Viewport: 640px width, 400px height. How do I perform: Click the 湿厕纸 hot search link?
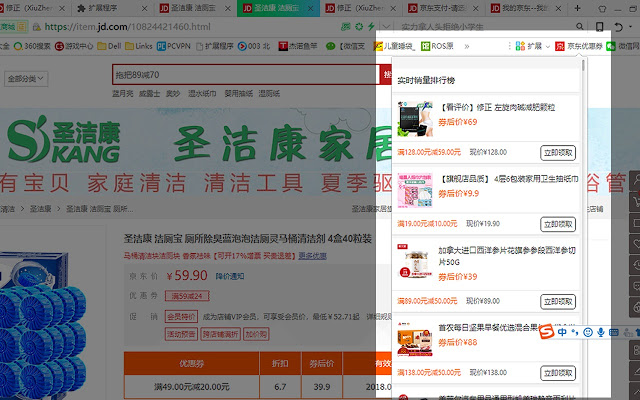coord(269,93)
